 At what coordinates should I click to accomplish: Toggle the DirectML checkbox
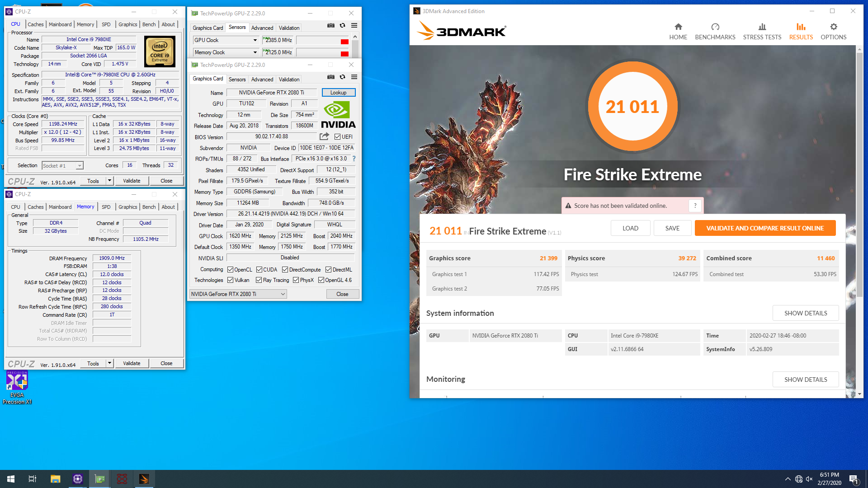coord(329,270)
